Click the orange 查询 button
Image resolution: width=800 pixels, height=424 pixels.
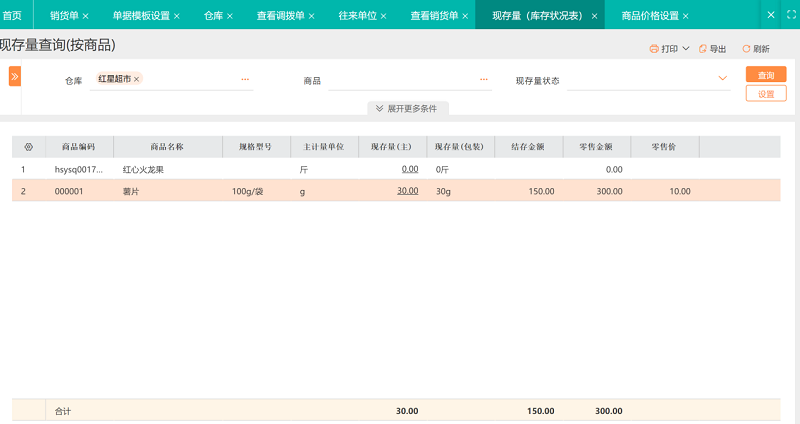click(x=765, y=74)
